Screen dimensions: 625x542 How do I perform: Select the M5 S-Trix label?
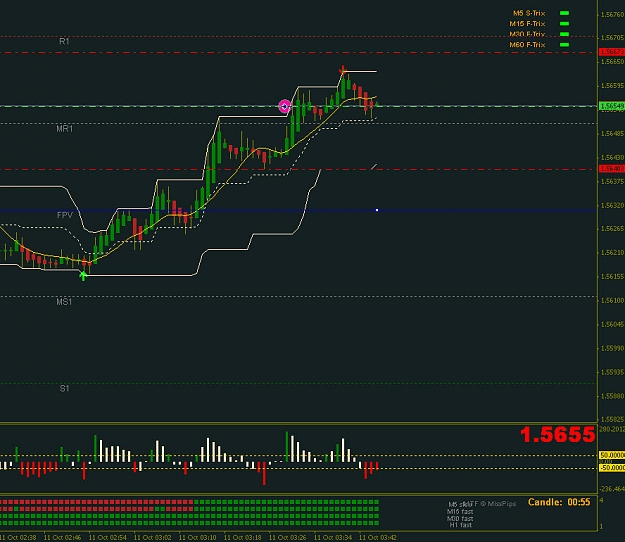click(529, 13)
